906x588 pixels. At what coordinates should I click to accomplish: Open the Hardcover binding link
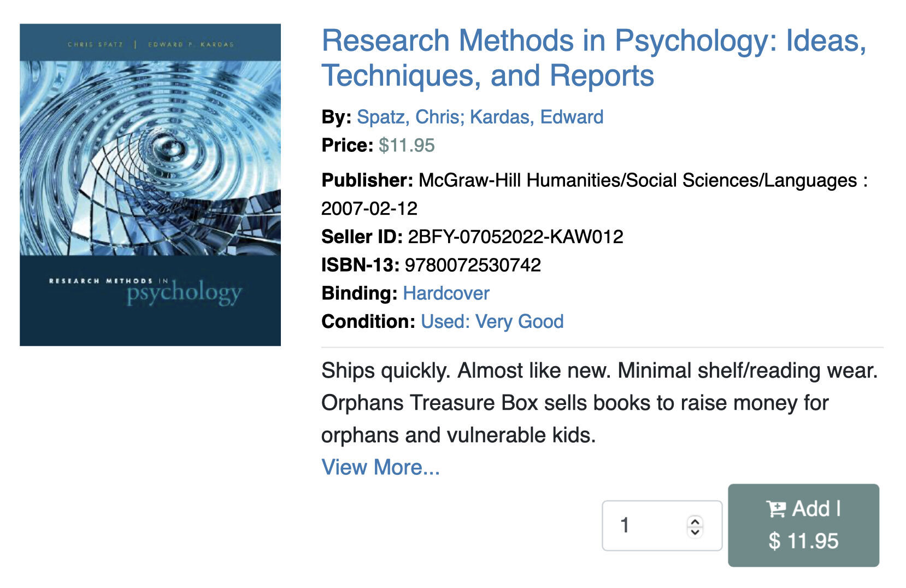coord(445,293)
